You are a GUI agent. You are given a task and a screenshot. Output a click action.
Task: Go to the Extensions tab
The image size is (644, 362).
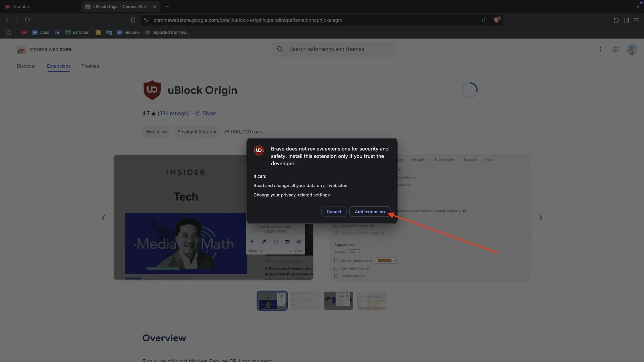click(59, 66)
